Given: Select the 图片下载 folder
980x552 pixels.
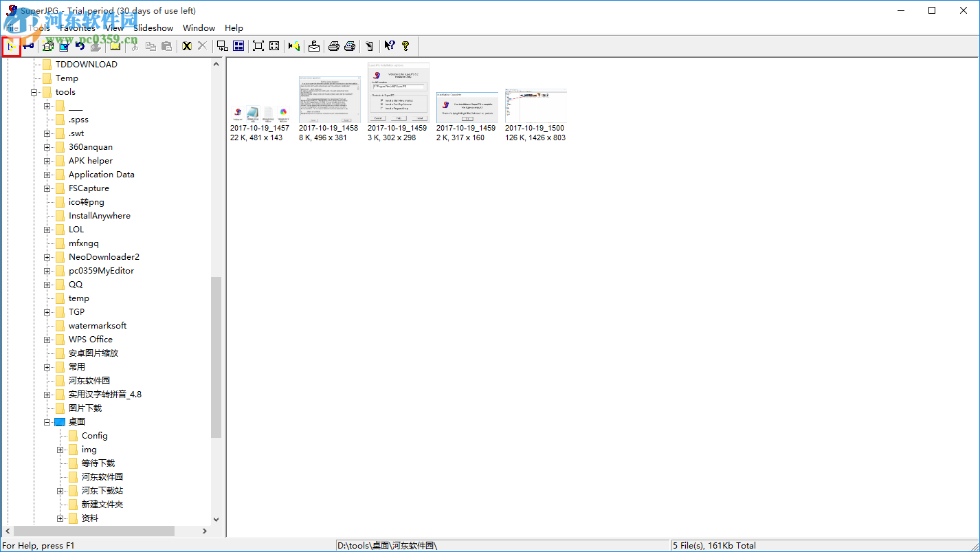Looking at the screenshot, I should click(x=85, y=408).
